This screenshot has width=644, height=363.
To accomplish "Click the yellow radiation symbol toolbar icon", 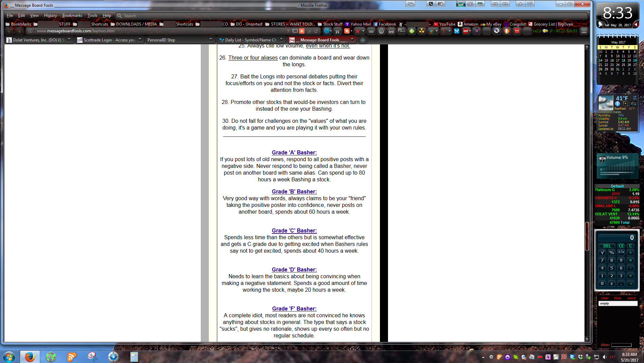I will [x=421, y=31].
